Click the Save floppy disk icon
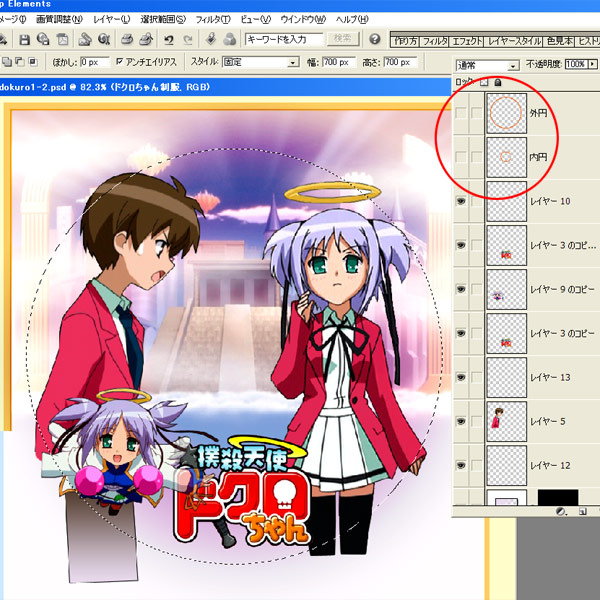Viewport: 600px width, 600px height. pos(24,39)
